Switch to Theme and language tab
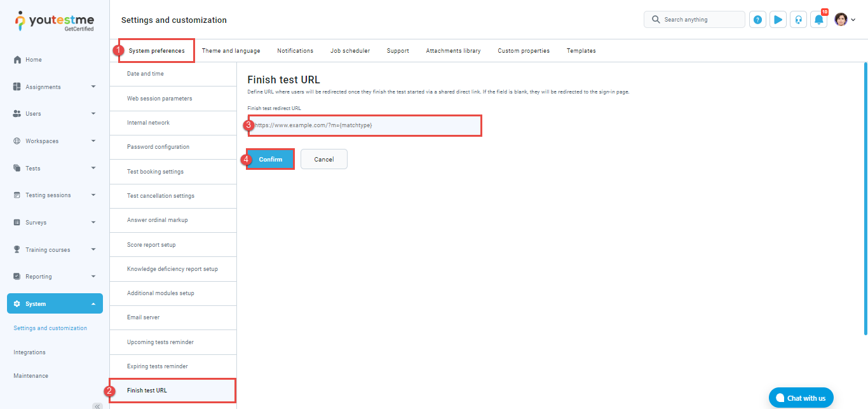The image size is (868, 409). pyautogui.click(x=231, y=51)
